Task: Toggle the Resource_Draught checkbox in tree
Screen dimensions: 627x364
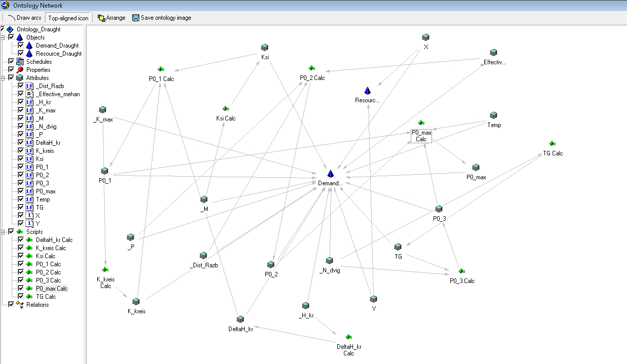Action: point(21,54)
